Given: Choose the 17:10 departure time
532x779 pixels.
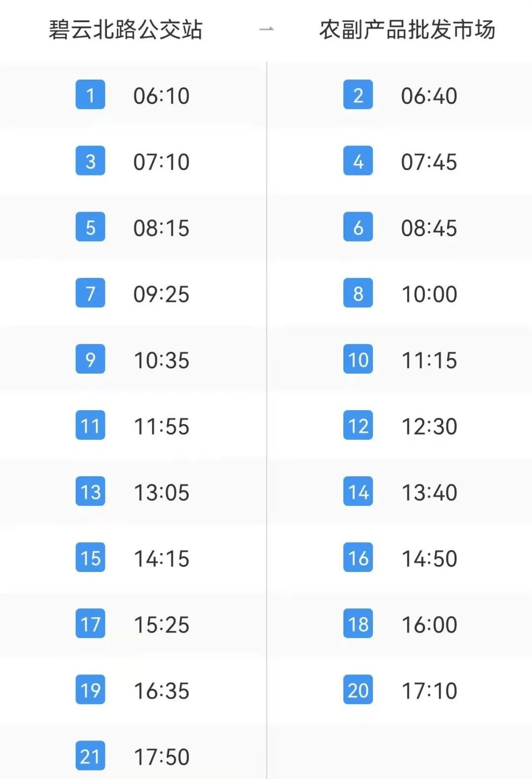Looking at the screenshot, I should [x=429, y=690].
